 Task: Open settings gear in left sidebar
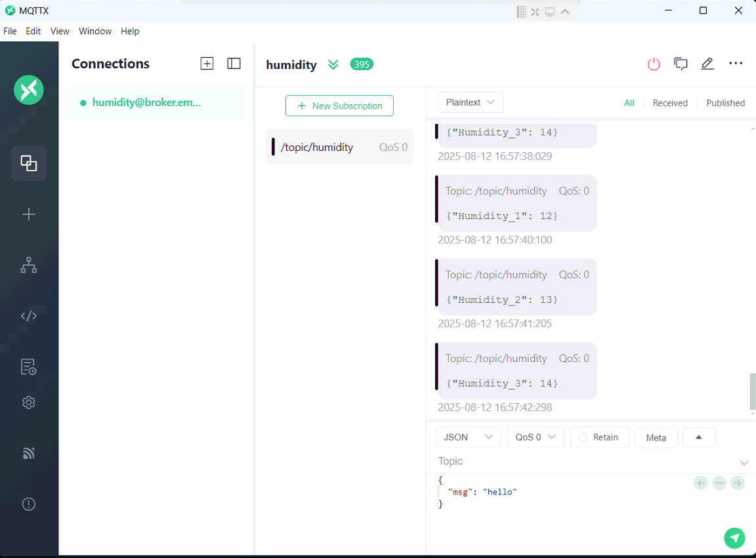click(x=28, y=403)
